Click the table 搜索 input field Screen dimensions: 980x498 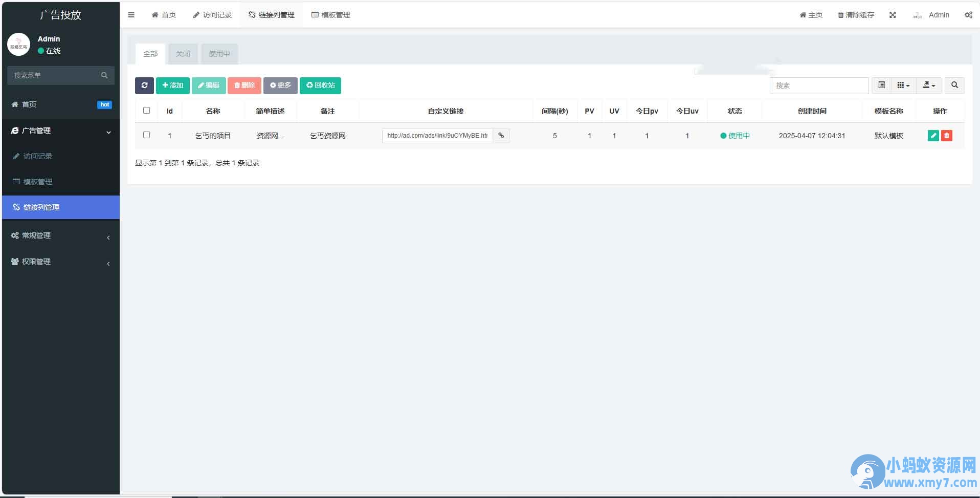coord(819,85)
